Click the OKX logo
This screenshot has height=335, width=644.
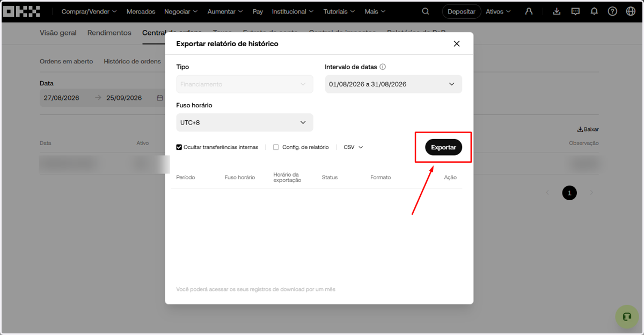pyautogui.click(x=21, y=11)
